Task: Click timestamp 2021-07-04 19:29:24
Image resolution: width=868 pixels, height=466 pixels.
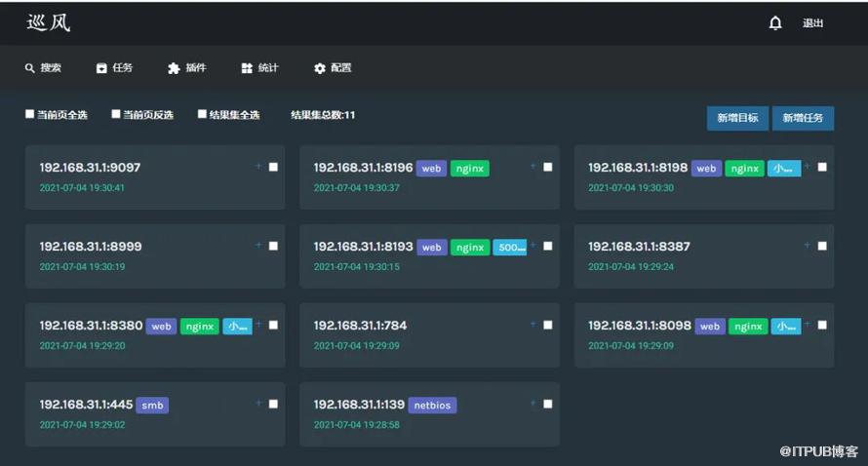Action: pos(631,267)
